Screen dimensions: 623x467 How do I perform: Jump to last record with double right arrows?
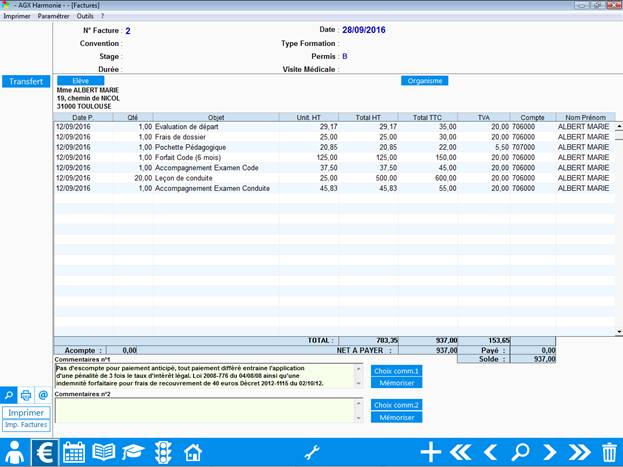tap(580, 452)
